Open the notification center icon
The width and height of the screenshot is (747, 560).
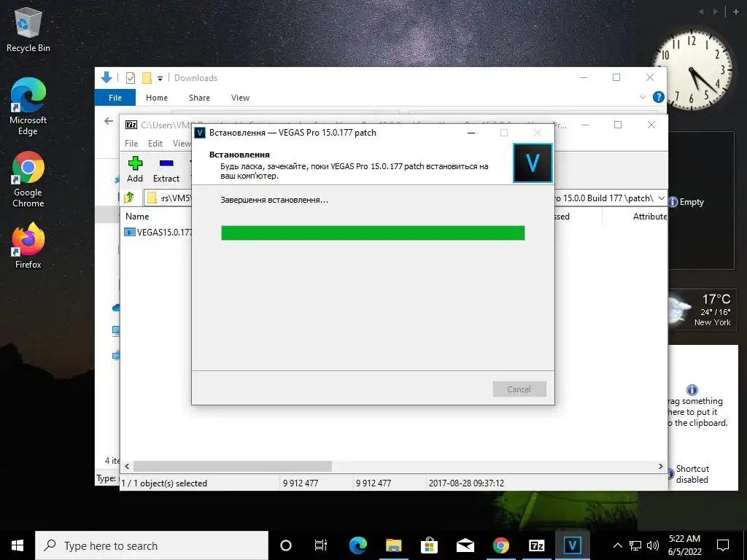click(x=723, y=545)
